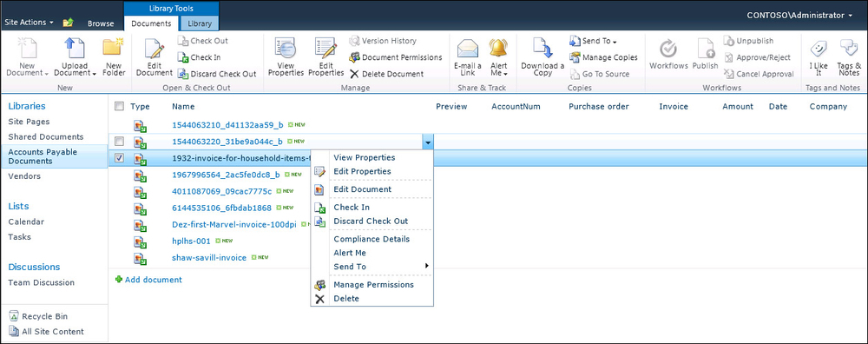Click Approve/Reject in the ribbon
Viewport: 868px width, 344px height.
point(757,57)
